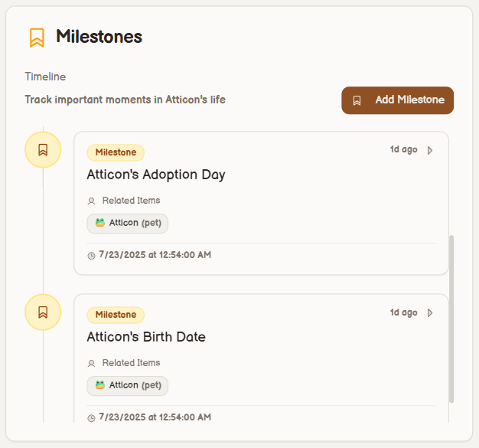Click bookmark icon inside Add Milestone button
The width and height of the screenshot is (479, 448).
pos(357,100)
